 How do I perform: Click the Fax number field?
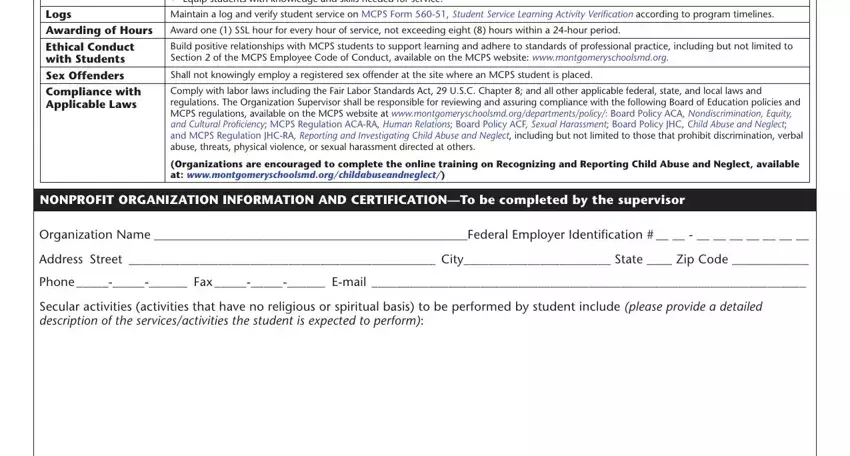[x=269, y=282]
